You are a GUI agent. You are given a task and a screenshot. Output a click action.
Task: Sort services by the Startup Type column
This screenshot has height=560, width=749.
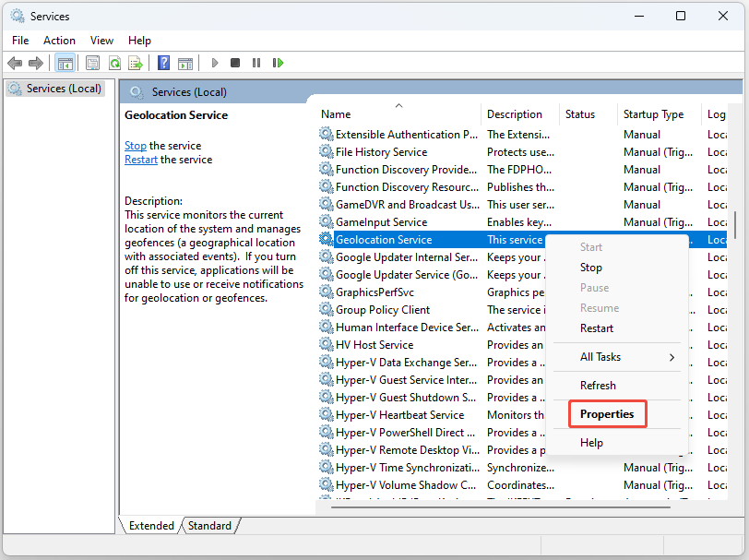tap(653, 114)
